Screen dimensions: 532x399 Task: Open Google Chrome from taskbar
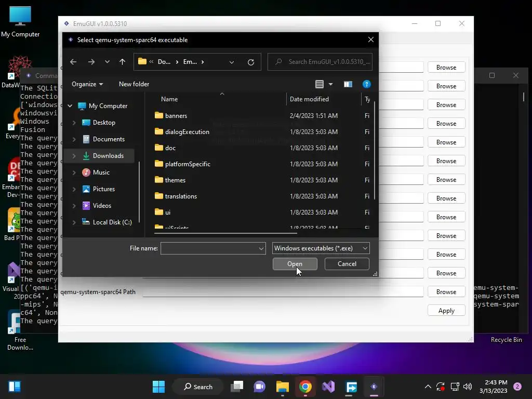(x=305, y=387)
